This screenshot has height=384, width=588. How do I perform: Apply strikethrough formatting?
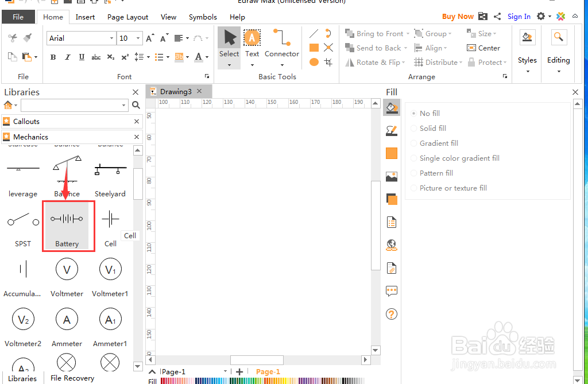click(96, 57)
